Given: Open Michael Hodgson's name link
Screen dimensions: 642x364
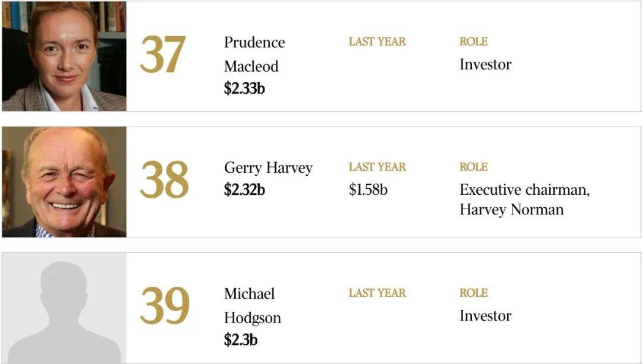Looking at the screenshot, I should pos(253,306).
